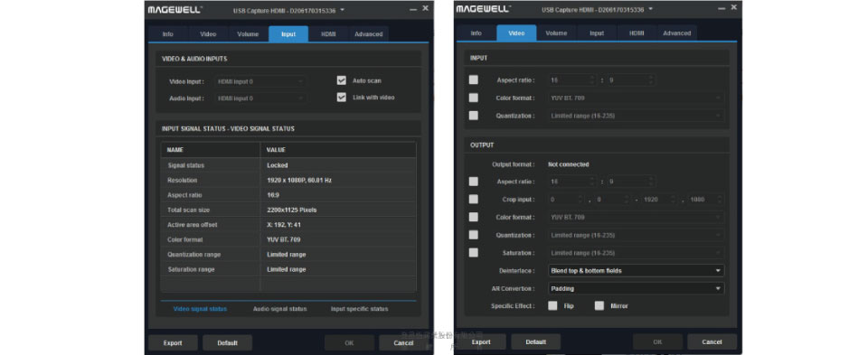Click Default button in right window
The height and width of the screenshot is (355, 868).
[x=536, y=341]
